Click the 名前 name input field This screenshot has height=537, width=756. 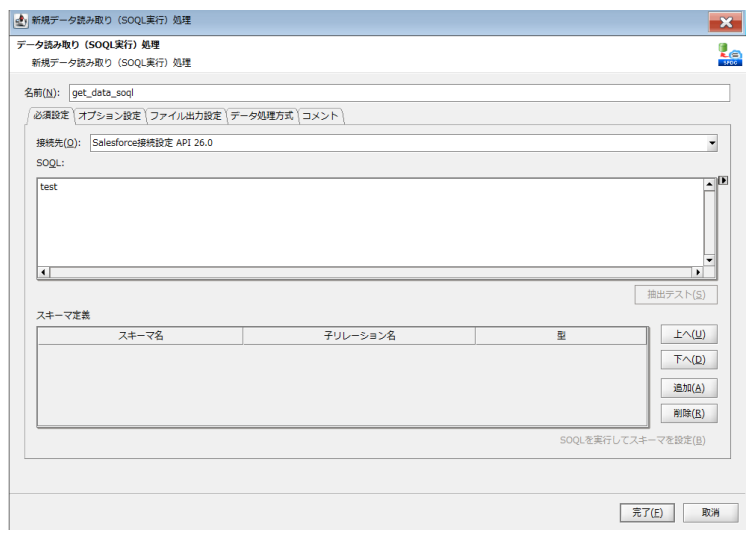click(x=400, y=92)
